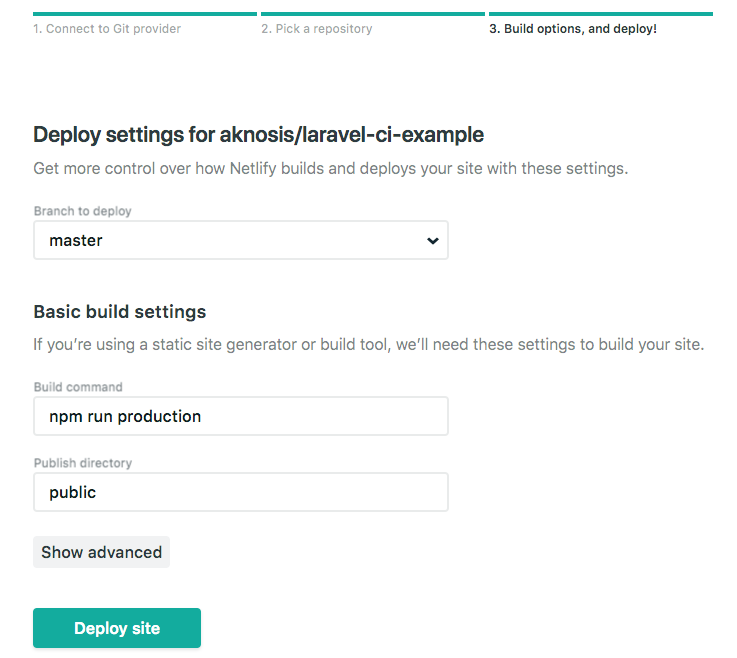Select the Build options, and deploy! step
737x658 pixels.
click(x=573, y=29)
